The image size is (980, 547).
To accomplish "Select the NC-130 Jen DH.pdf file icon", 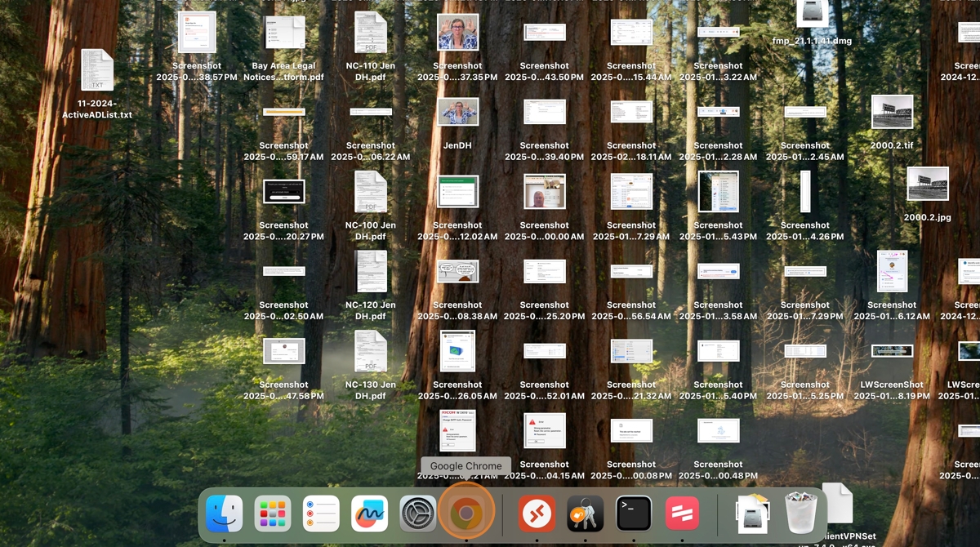I will pyautogui.click(x=371, y=351).
